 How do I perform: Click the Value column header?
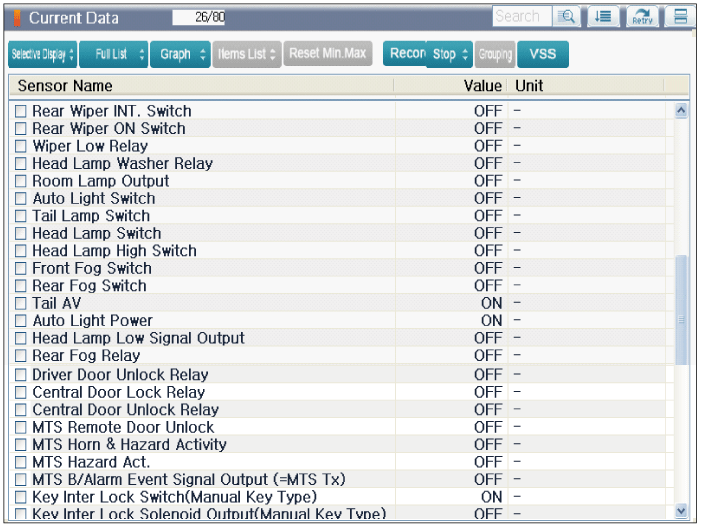(x=482, y=86)
